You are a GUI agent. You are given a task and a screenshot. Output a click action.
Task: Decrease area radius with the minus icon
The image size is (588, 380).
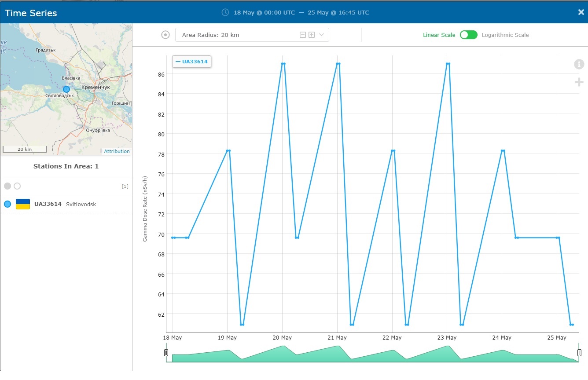(x=303, y=35)
